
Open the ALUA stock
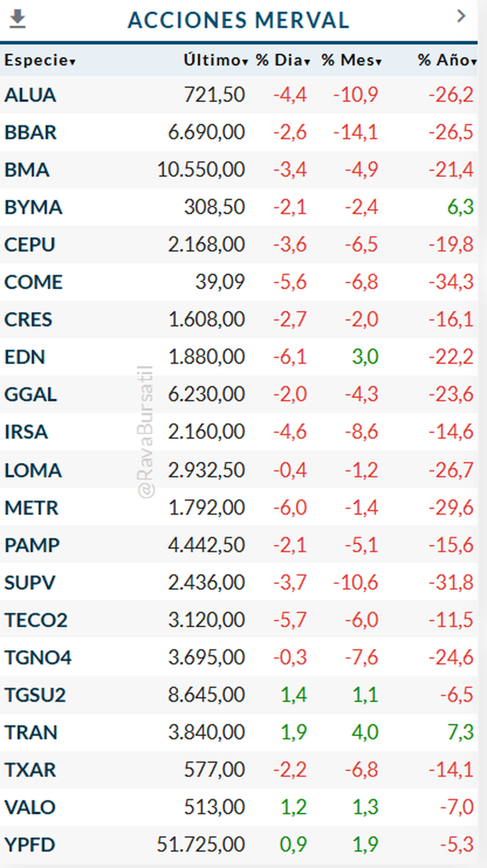(30, 95)
